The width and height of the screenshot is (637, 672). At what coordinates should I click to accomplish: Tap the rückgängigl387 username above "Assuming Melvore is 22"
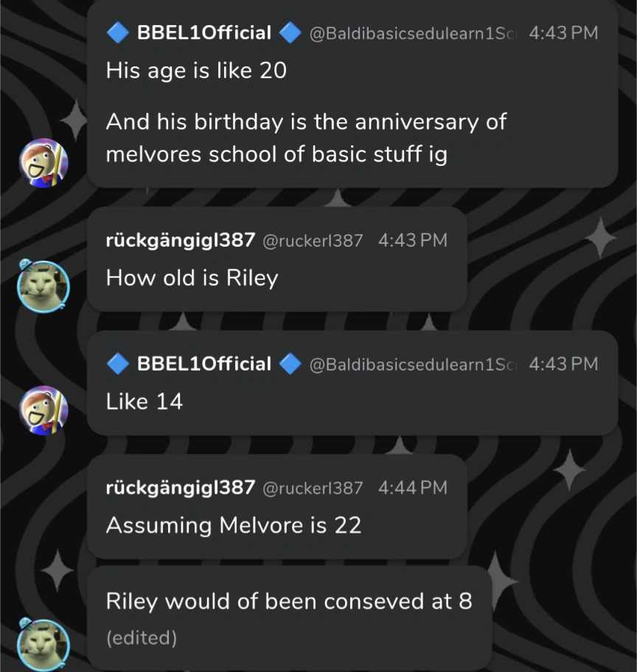(x=181, y=487)
